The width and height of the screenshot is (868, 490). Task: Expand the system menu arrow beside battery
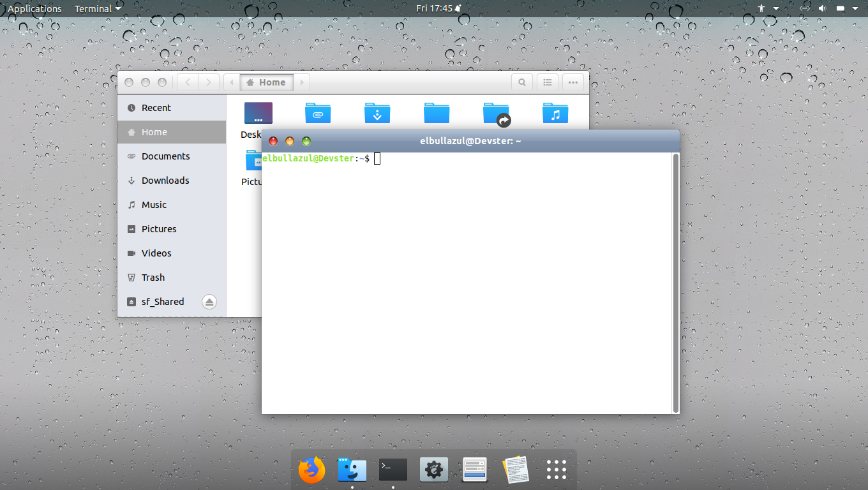tap(857, 9)
